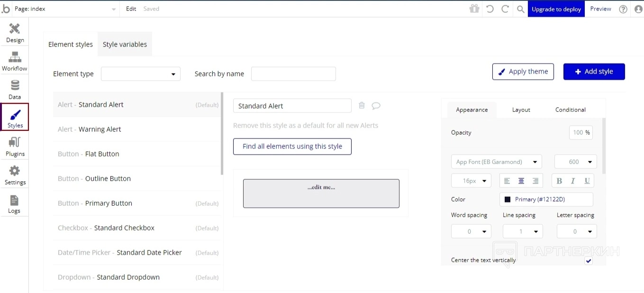644x293 pixels.
Task: Expand the font weight 600 dropdown
Action: pyautogui.click(x=575, y=162)
